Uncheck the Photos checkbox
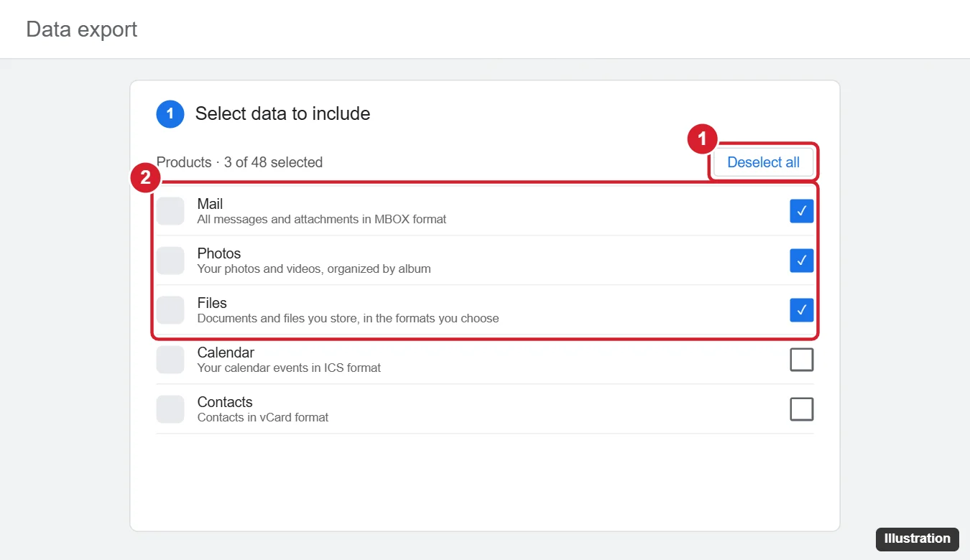 pyautogui.click(x=802, y=261)
